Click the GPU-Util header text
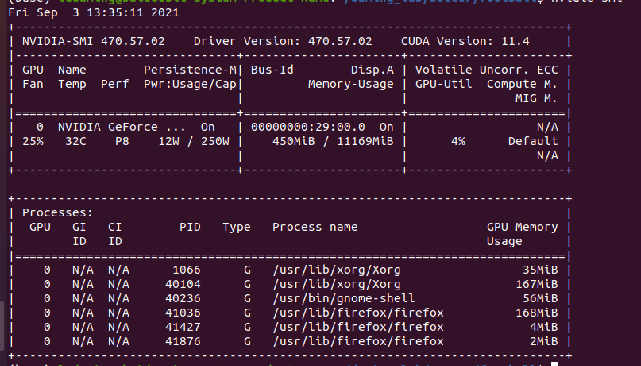Image resolution: width=641 pixels, height=366 pixels. (x=444, y=84)
